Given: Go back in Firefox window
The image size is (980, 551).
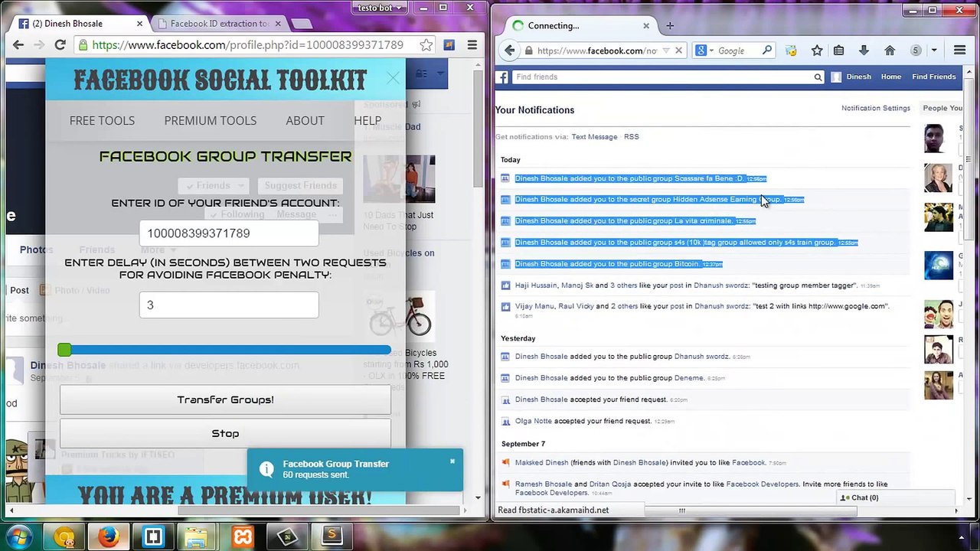Looking at the screenshot, I should click(x=510, y=51).
